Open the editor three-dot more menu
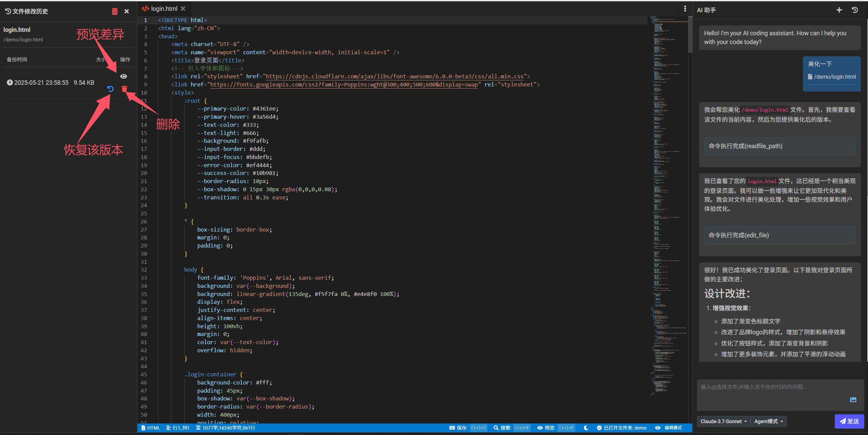Screen dimensions: 868x435 pyautogui.click(x=685, y=9)
